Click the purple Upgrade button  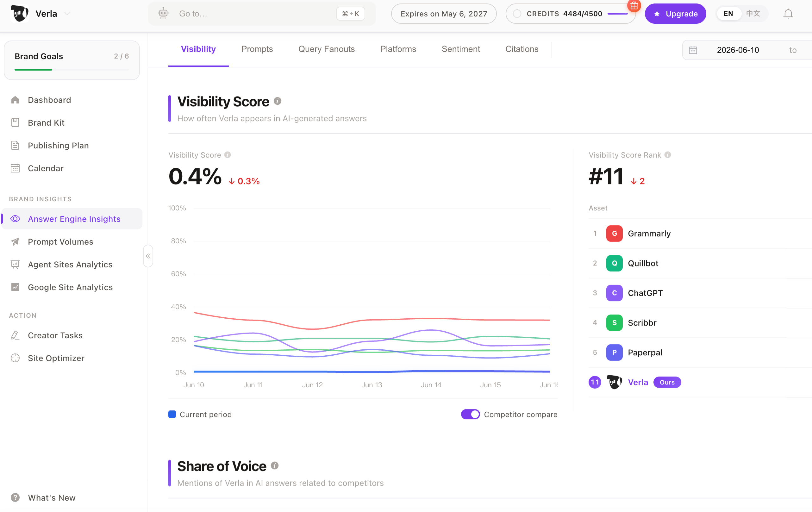pos(675,14)
